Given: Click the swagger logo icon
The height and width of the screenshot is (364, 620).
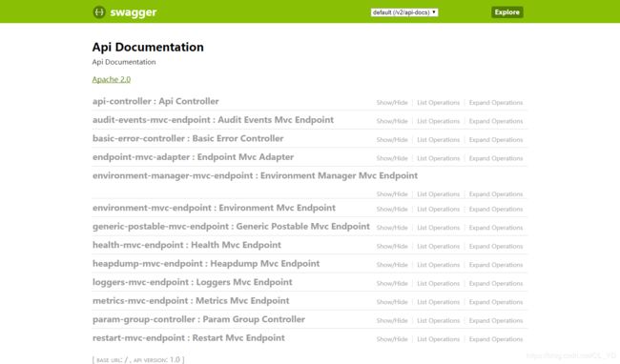Looking at the screenshot, I should (99, 12).
